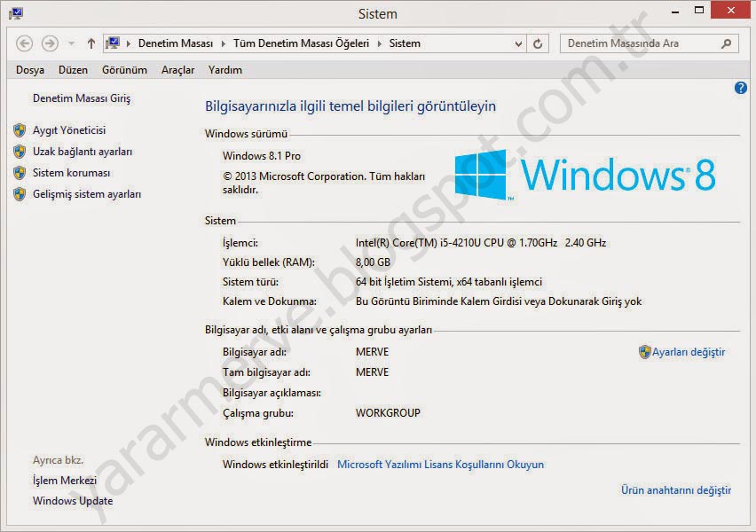The image size is (756, 532).
Task: Open Aygıt Yöneticisi link
Action: [69, 130]
